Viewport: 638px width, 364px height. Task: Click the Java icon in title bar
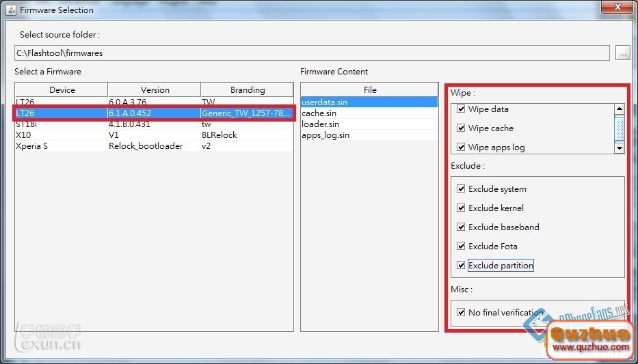point(11,10)
